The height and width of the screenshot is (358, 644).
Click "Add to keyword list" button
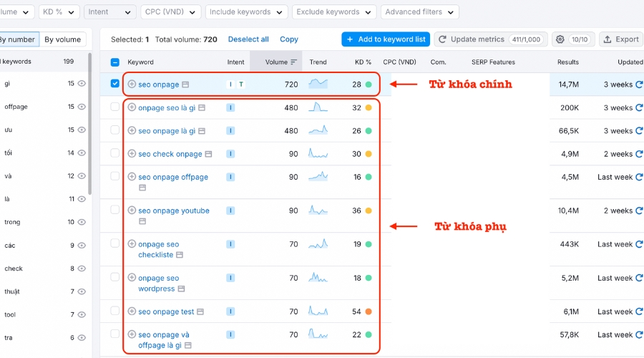coord(385,39)
